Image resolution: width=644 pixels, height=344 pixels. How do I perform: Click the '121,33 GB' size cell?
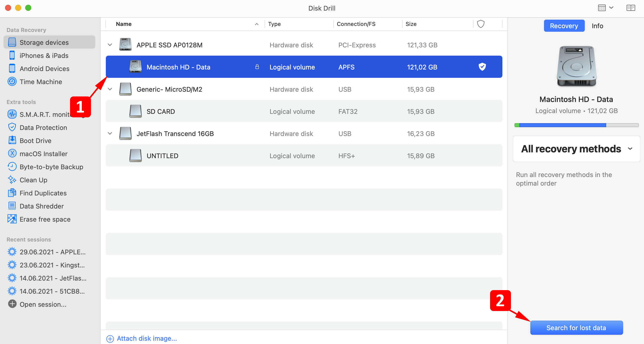point(422,45)
